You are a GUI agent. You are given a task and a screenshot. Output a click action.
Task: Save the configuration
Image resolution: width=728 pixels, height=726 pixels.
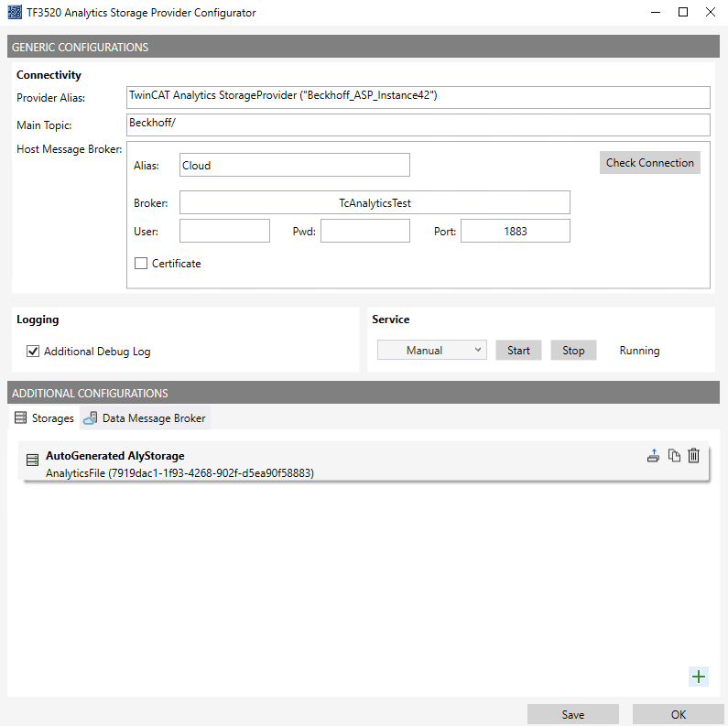click(x=572, y=714)
